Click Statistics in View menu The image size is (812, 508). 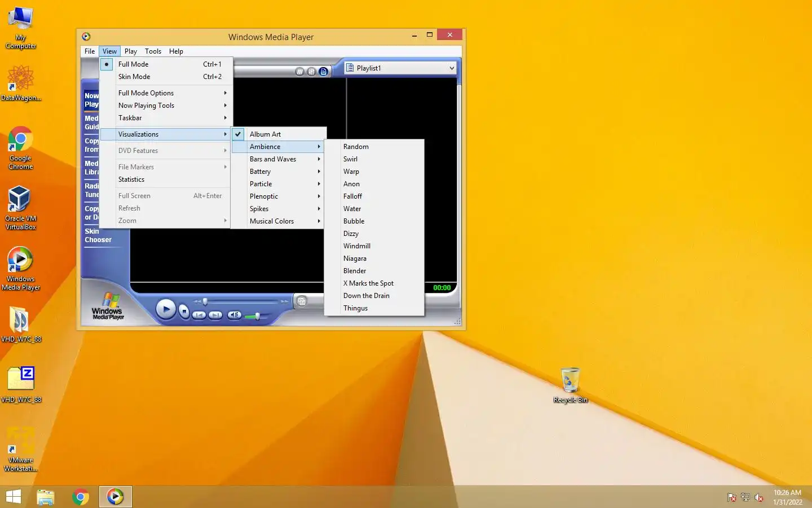click(x=165, y=179)
